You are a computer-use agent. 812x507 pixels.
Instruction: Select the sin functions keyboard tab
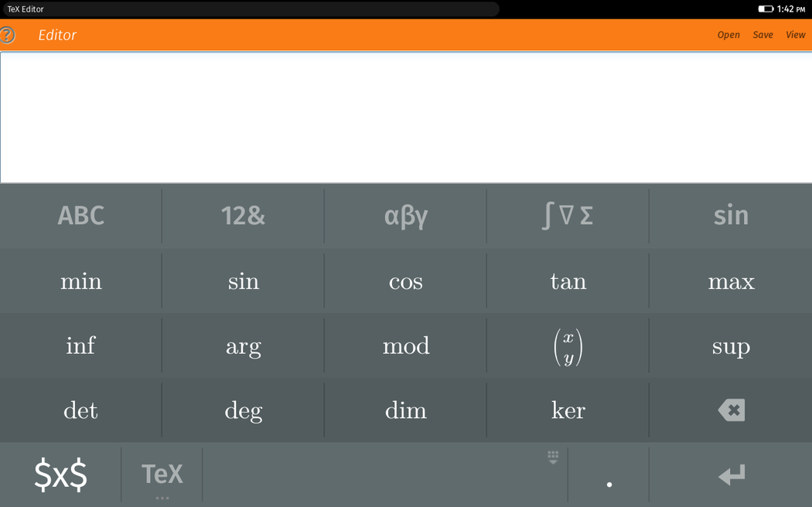click(730, 216)
